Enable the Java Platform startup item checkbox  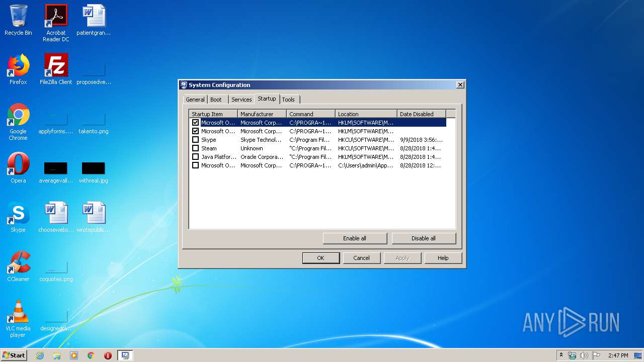pyautogui.click(x=196, y=156)
